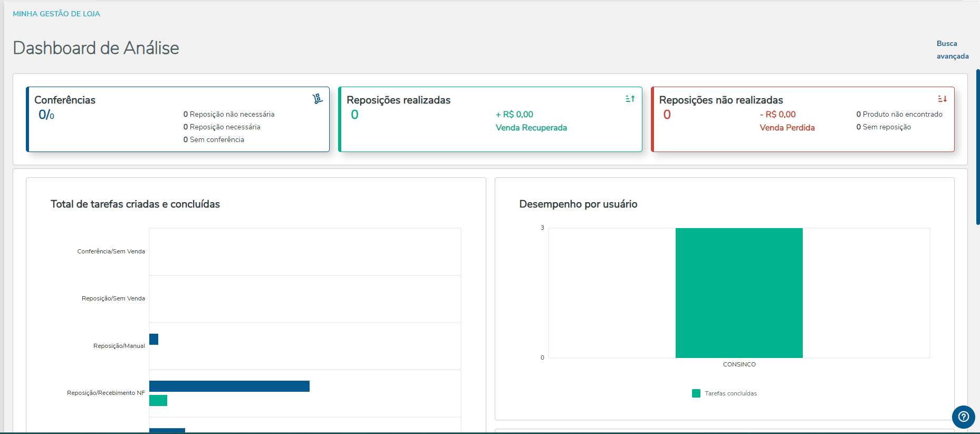The height and width of the screenshot is (434, 980).
Task: Click the Sem reposição count
Action: pyautogui.click(x=859, y=127)
